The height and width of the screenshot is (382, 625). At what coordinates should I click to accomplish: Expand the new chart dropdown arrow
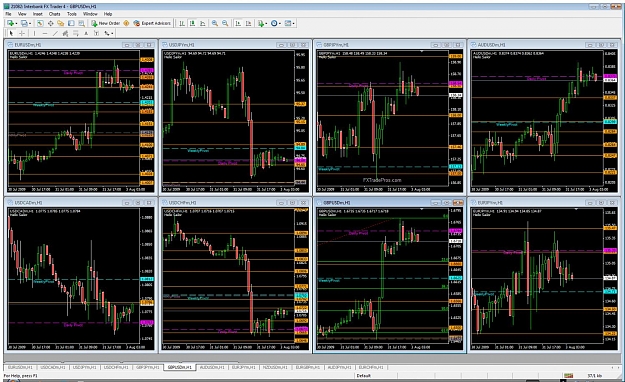click(16, 24)
